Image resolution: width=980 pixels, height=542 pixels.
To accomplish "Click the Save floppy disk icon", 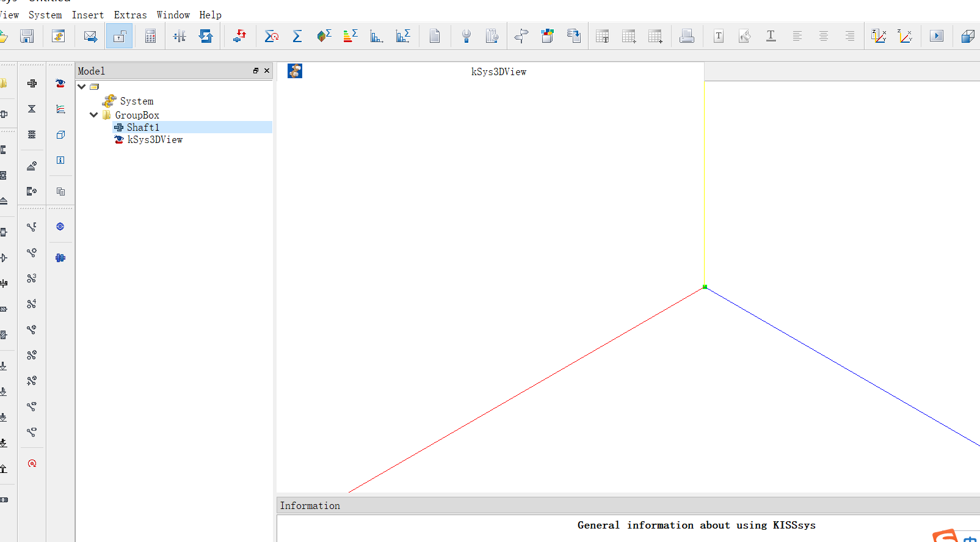I will pyautogui.click(x=27, y=36).
